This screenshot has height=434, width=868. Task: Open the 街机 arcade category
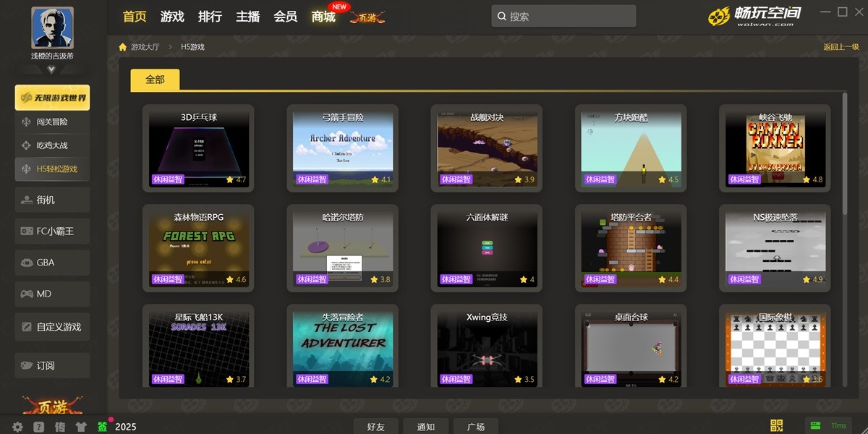point(52,200)
